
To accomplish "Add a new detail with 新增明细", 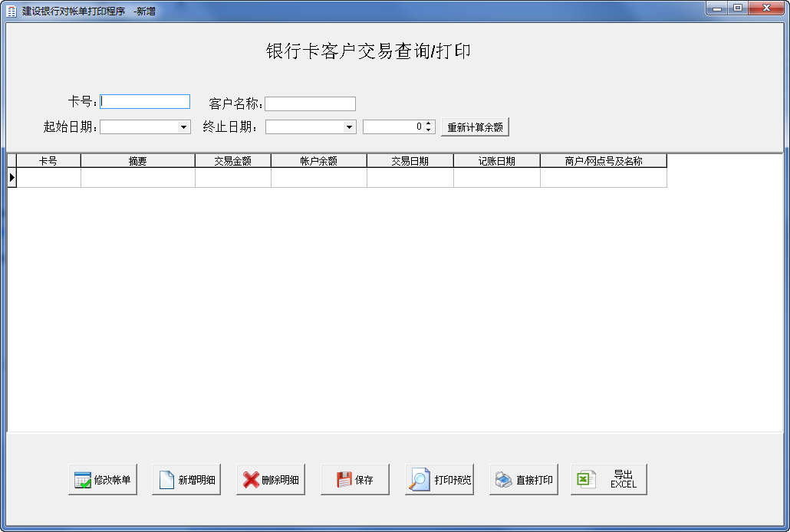I will tap(186, 480).
